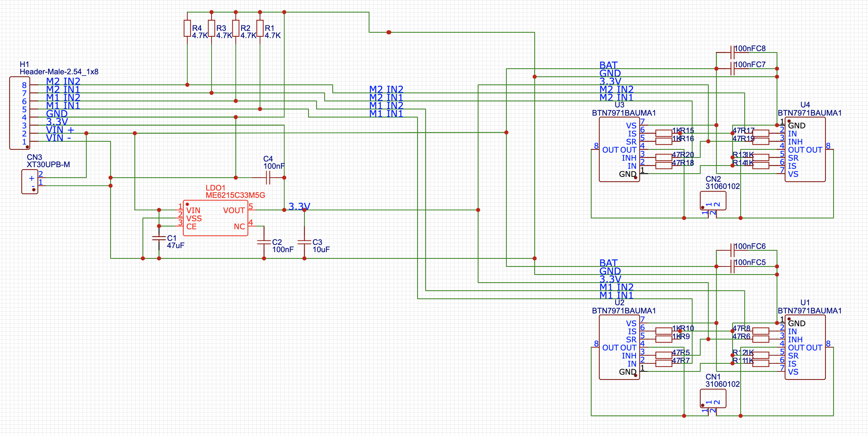Viewport: 868px width, 436px height.
Task: Click the CN2 31060102 connector symbol
Action: (713, 201)
